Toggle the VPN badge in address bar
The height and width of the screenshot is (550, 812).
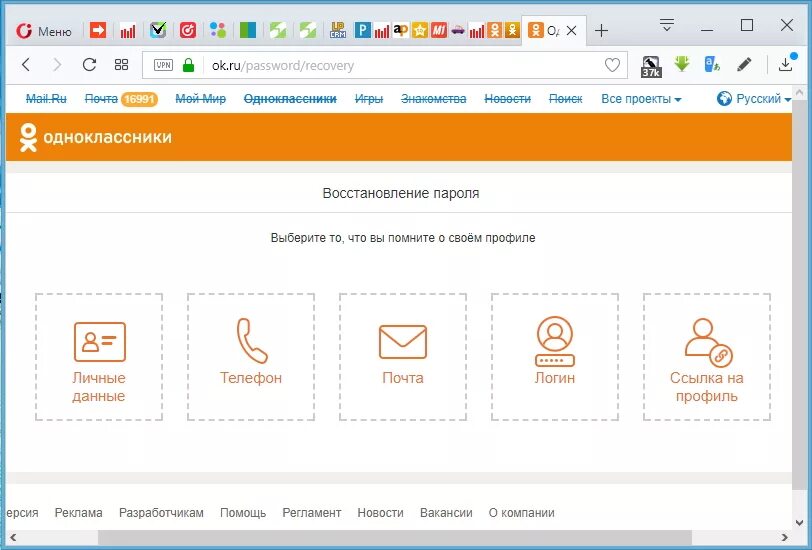pyautogui.click(x=163, y=65)
